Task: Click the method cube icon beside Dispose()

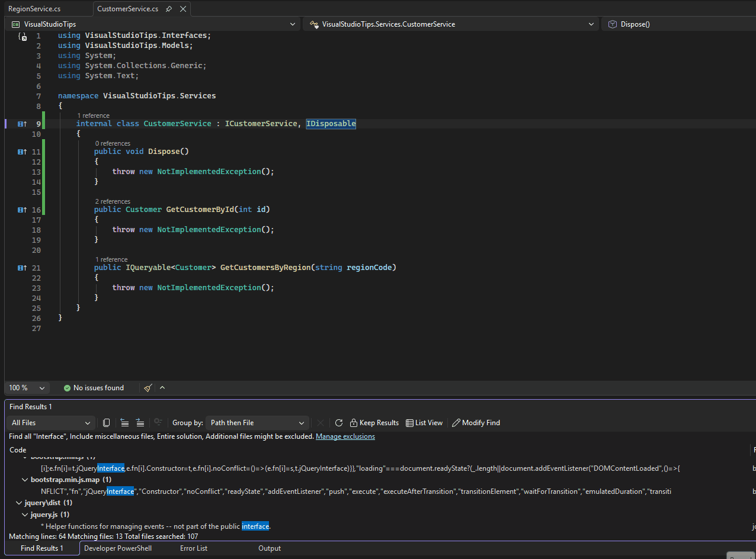Action: pos(613,24)
